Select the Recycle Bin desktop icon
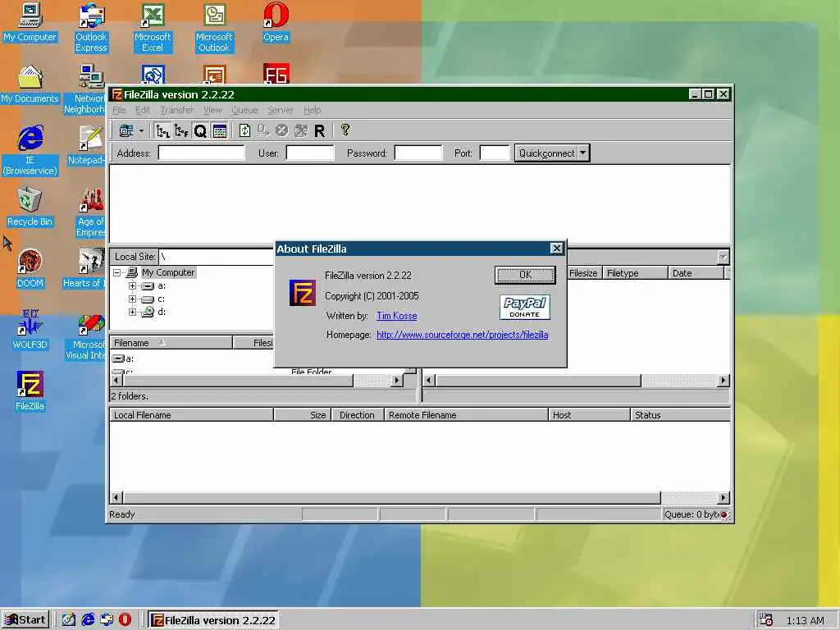Image resolution: width=840 pixels, height=630 pixels. point(30,208)
